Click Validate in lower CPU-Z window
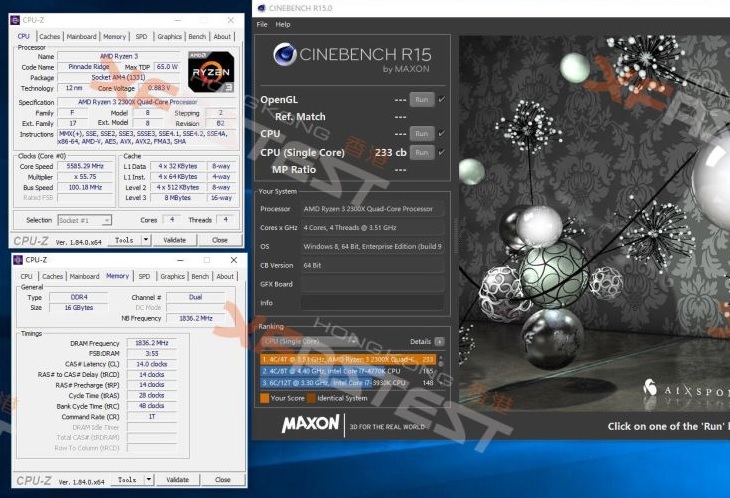This screenshot has height=498, width=730. [177, 479]
